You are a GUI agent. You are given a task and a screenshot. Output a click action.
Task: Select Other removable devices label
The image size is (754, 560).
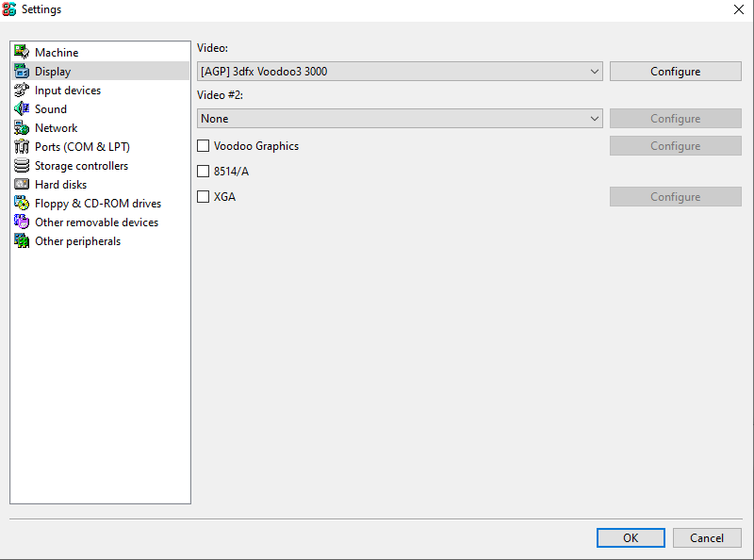coord(97,222)
